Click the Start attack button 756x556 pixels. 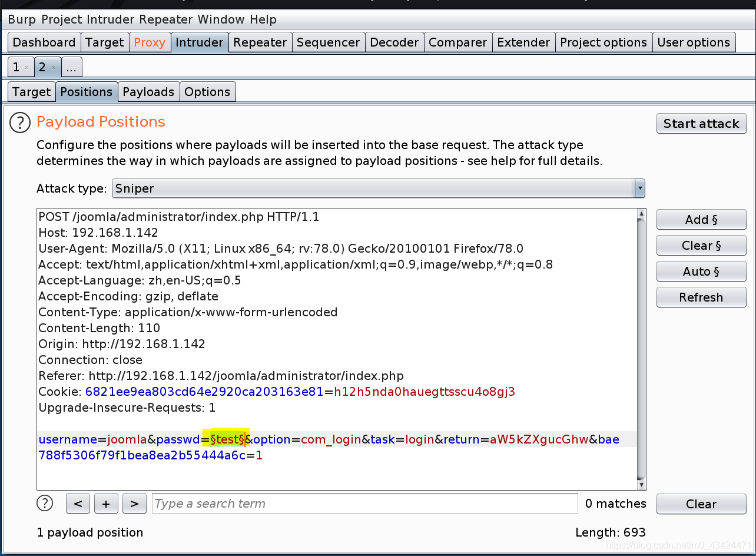tap(701, 124)
